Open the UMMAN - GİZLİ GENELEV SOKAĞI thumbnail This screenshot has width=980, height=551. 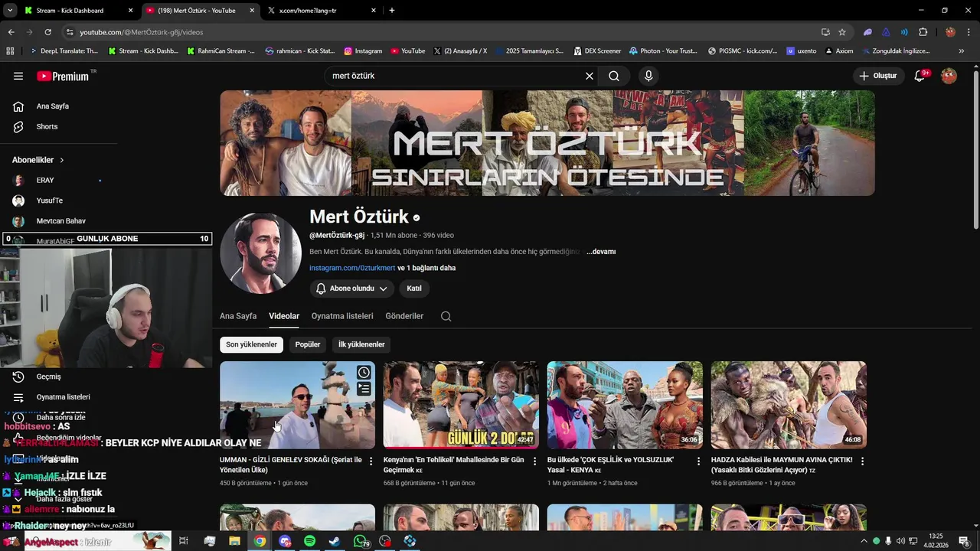297,405
